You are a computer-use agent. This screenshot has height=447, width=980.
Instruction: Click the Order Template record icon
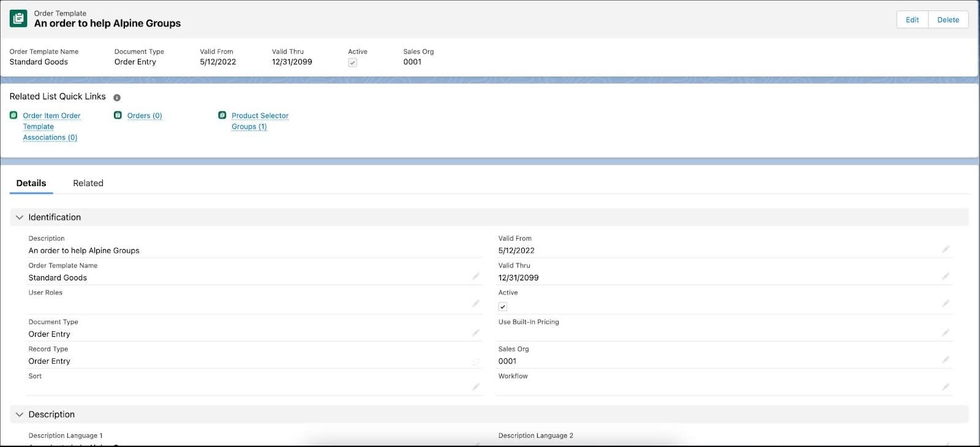click(18, 18)
